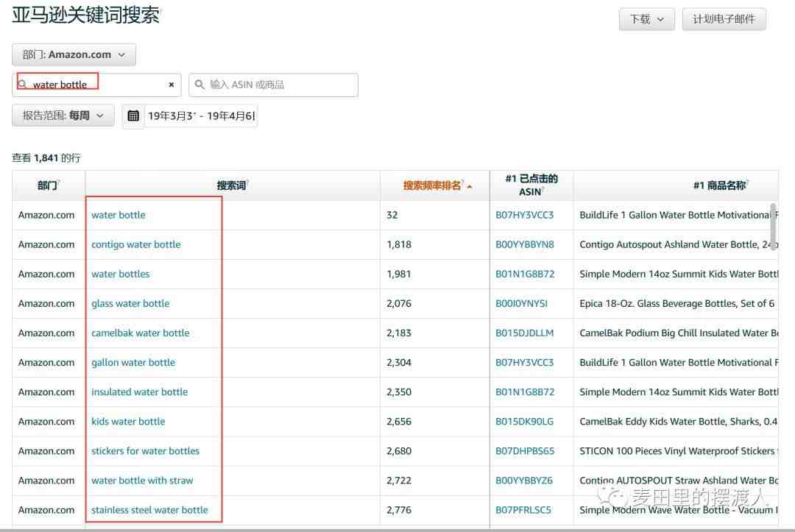The image size is (795, 532).
Task: Sort by the 部门 column header
Action: (x=49, y=185)
